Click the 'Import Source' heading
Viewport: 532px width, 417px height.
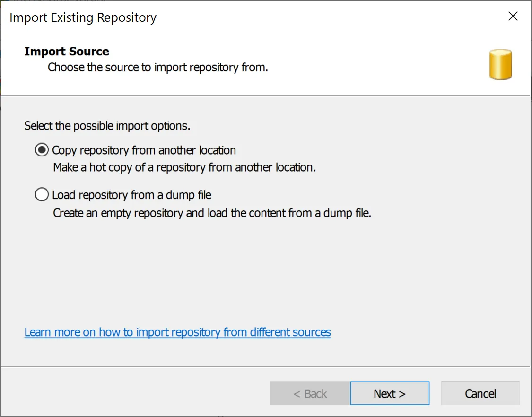[67, 52]
